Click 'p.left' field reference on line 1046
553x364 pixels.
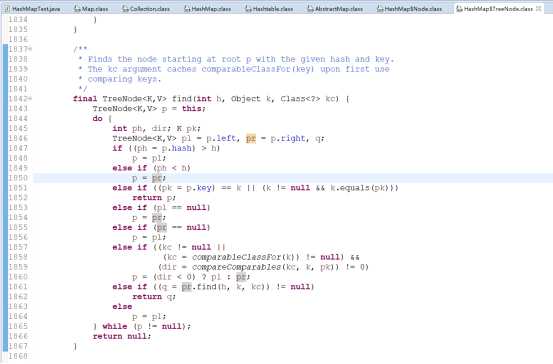(x=221, y=139)
